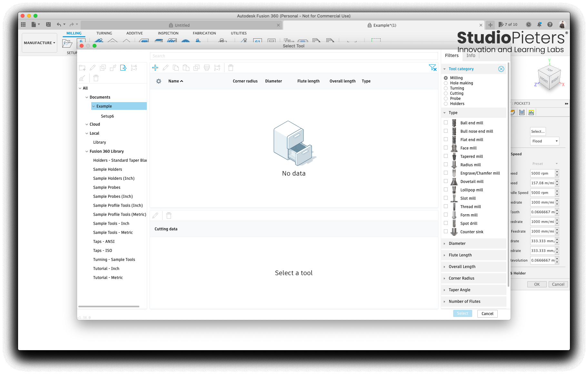Screen dimensions: 588x374
Task: Click the new library folder icon
Action: pos(82,68)
